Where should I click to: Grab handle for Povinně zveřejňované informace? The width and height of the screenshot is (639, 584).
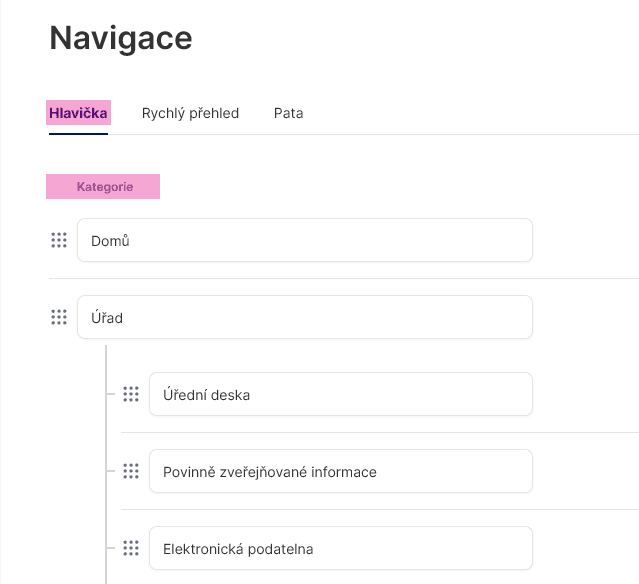131,471
